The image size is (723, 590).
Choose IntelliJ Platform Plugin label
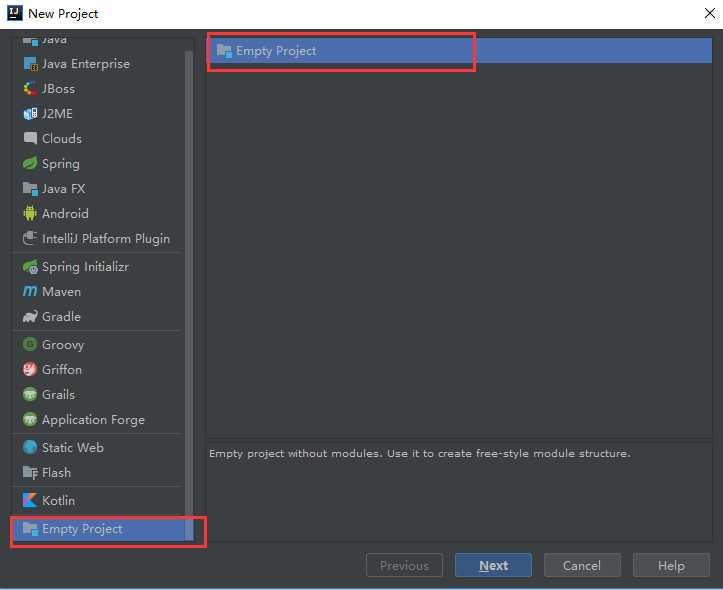pyautogui.click(x=106, y=239)
